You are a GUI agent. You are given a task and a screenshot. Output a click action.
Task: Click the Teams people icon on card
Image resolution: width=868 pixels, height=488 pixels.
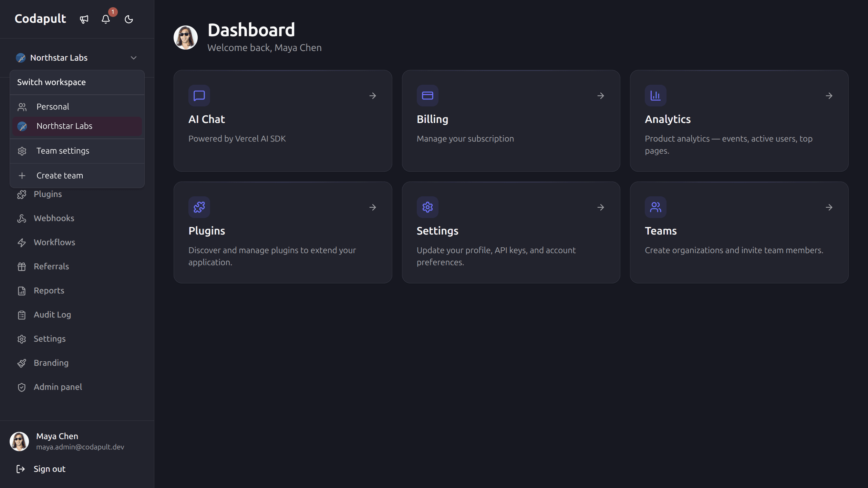(x=655, y=207)
